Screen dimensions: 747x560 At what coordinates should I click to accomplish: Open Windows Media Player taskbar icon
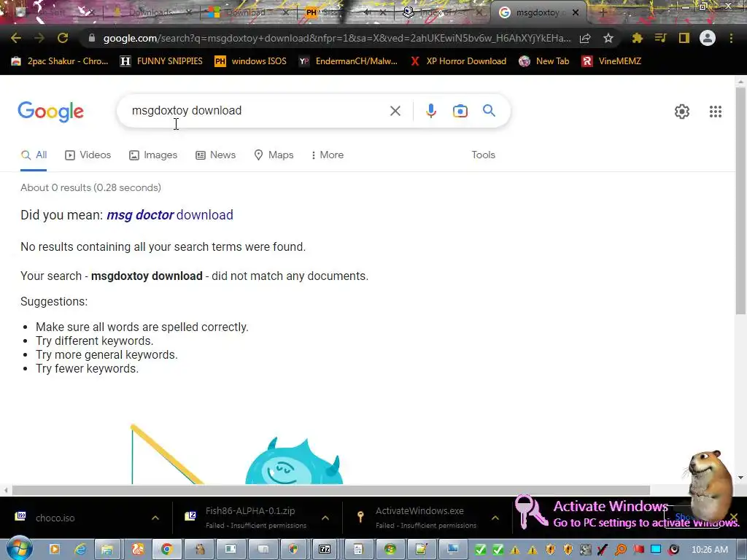click(x=54, y=550)
